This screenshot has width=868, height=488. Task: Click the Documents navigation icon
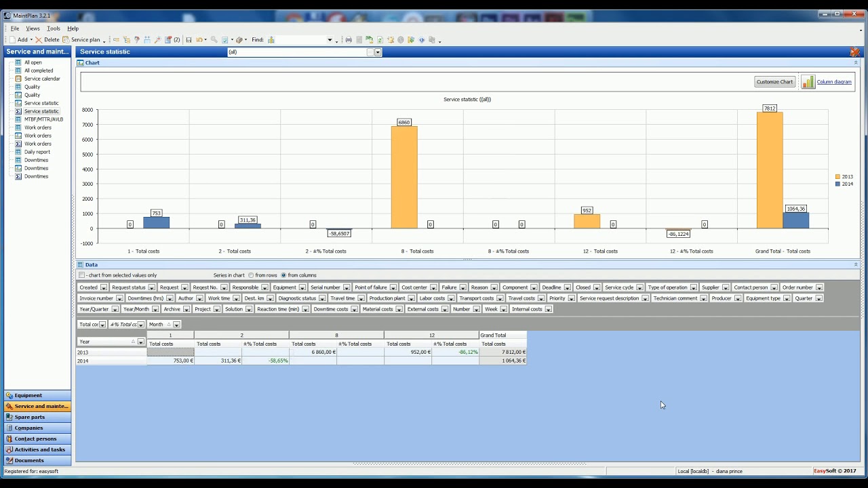pyautogui.click(x=9, y=460)
